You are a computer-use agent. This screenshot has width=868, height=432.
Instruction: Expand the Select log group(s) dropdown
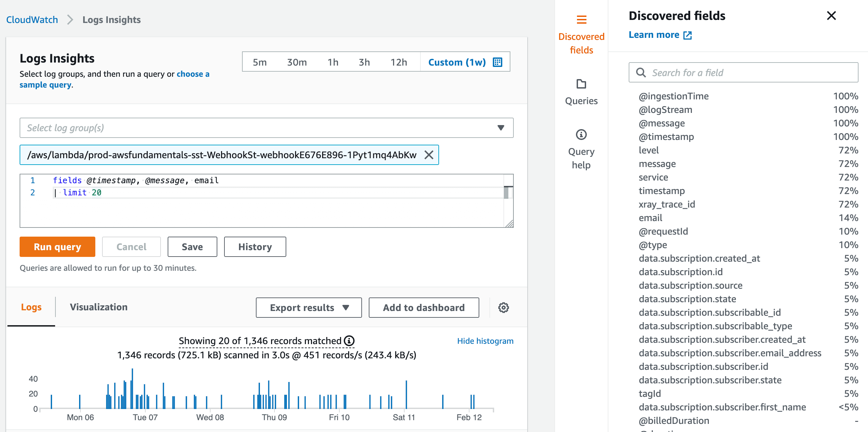point(266,128)
